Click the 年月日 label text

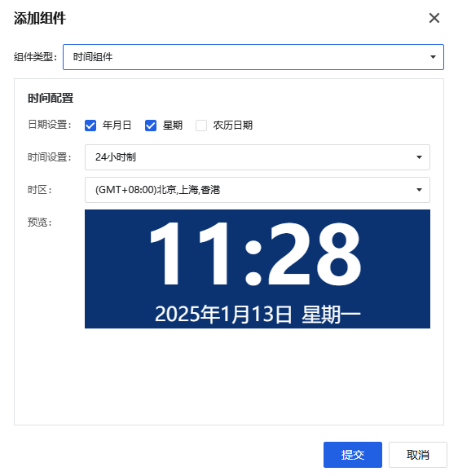117,125
